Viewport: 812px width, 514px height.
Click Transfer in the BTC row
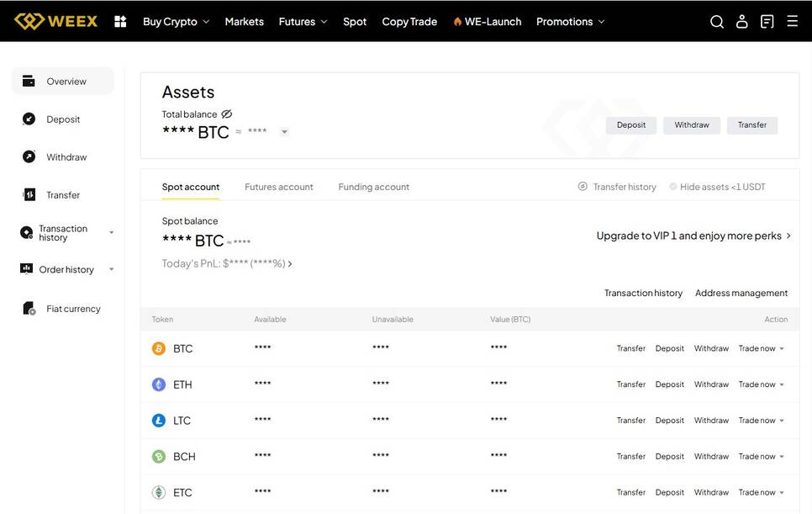click(x=631, y=348)
